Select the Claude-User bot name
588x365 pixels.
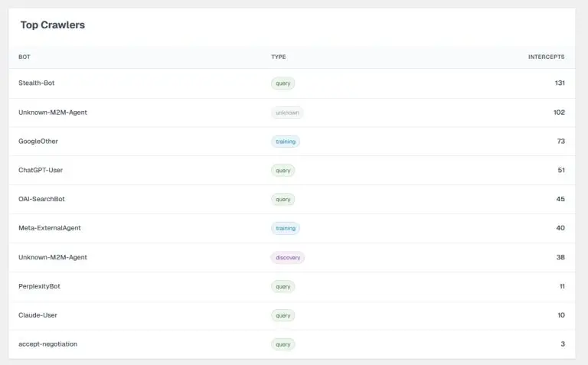38,314
